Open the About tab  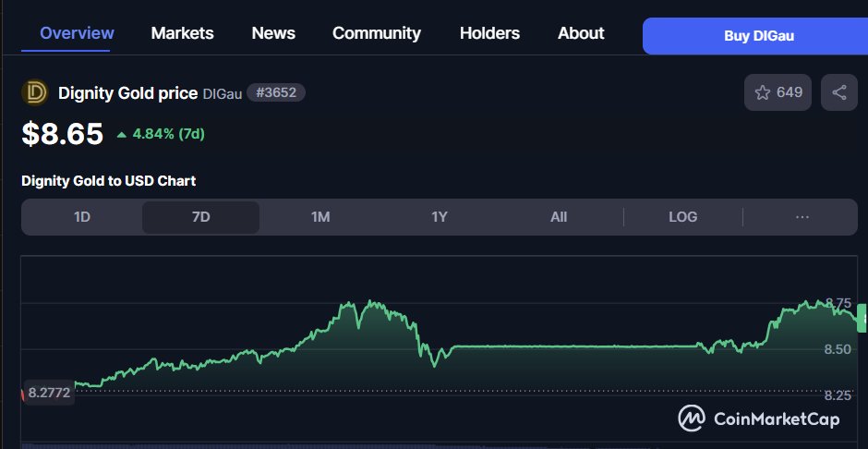pyautogui.click(x=581, y=33)
